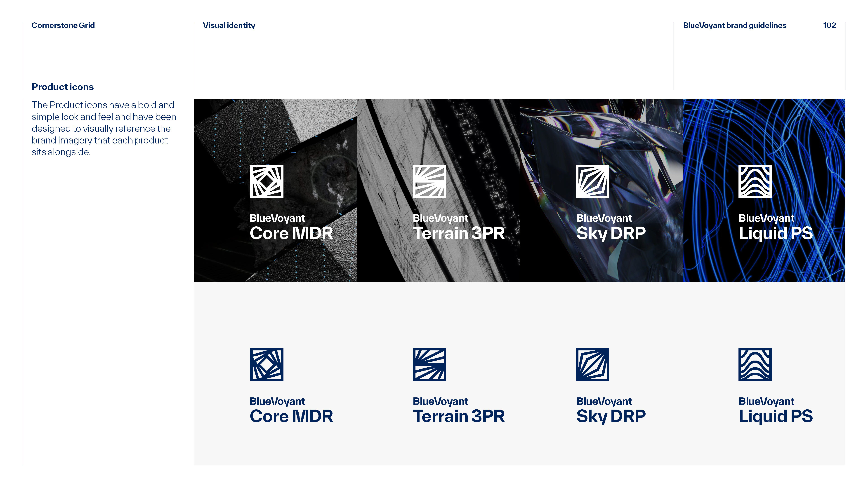Click the white Core MDR product icon
This screenshot has width=868, height=488.
(x=267, y=181)
